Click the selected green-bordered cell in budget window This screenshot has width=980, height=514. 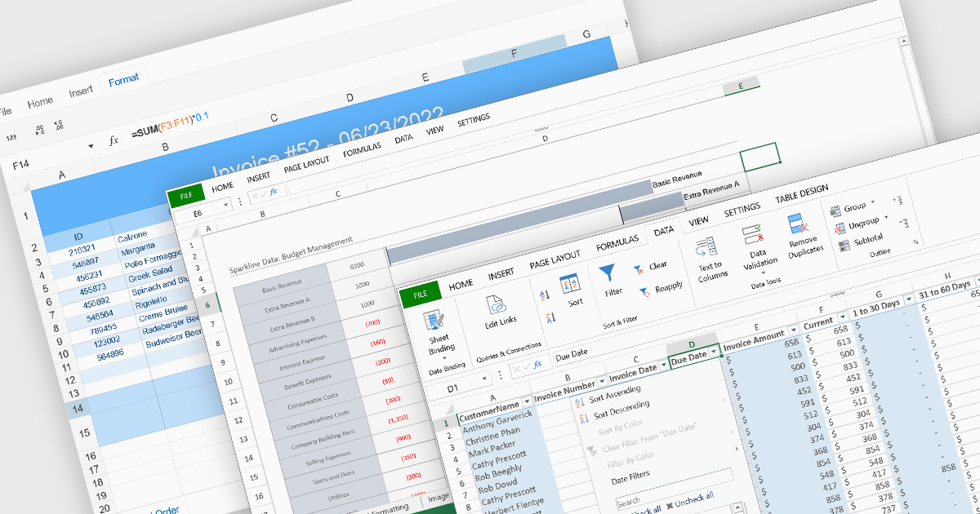point(759,157)
